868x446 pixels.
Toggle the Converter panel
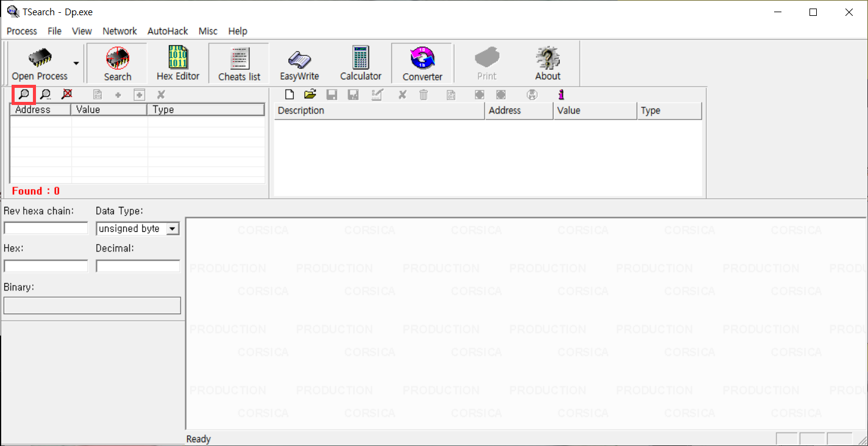422,63
